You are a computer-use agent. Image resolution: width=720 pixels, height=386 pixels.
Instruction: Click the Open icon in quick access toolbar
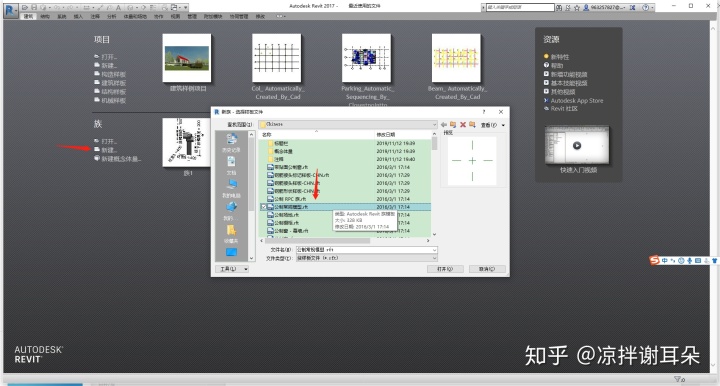[x=25, y=7]
